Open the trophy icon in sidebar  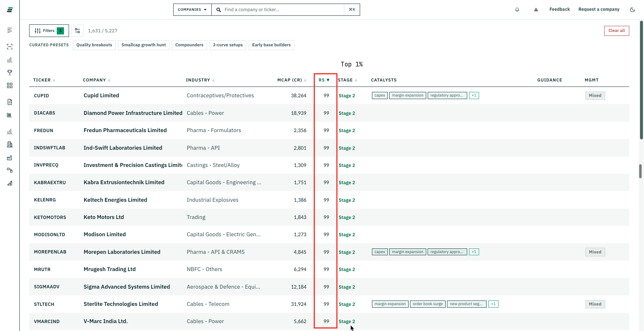click(x=10, y=72)
